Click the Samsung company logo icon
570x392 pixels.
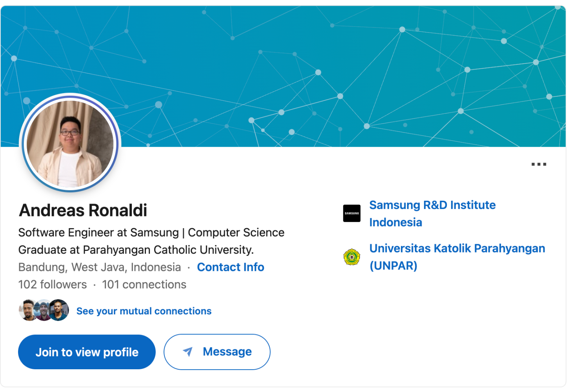351,213
